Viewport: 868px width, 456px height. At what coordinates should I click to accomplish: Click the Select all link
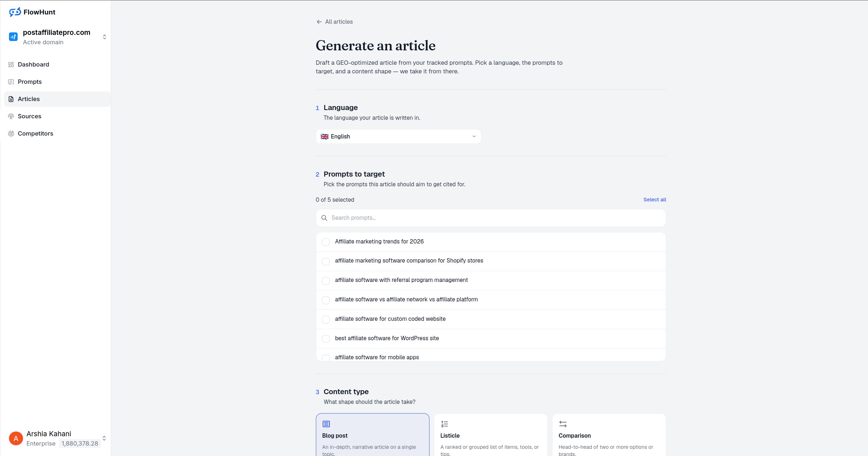[x=655, y=200]
